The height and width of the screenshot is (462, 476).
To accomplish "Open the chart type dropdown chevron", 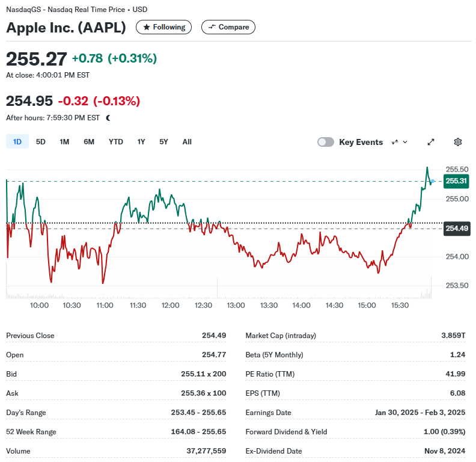I will click(405, 142).
